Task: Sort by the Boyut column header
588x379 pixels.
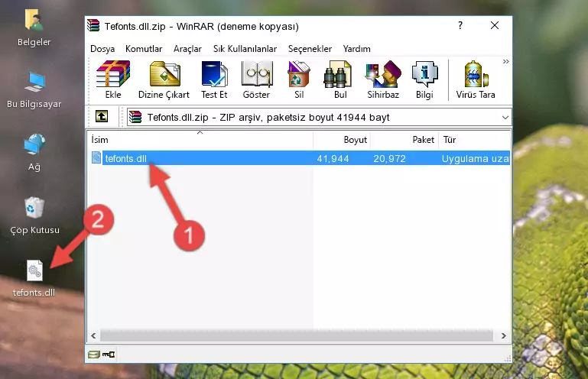Action: click(x=342, y=140)
